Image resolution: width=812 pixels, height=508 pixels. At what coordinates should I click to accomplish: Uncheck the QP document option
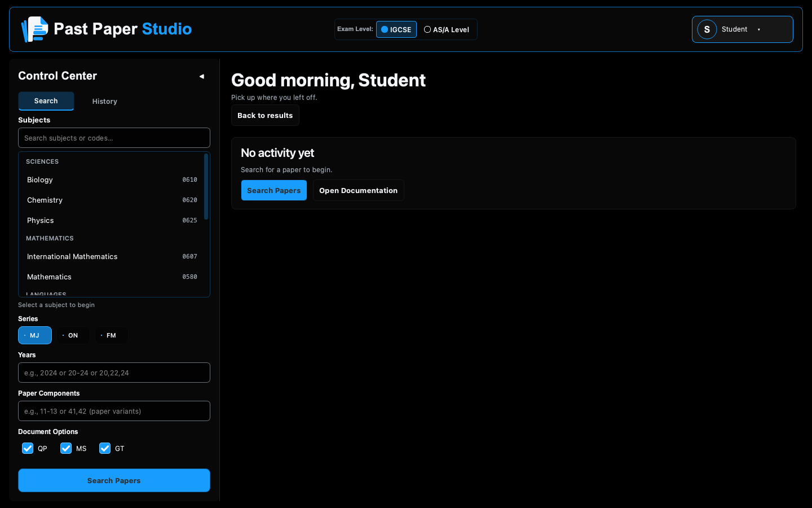(28, 448)
